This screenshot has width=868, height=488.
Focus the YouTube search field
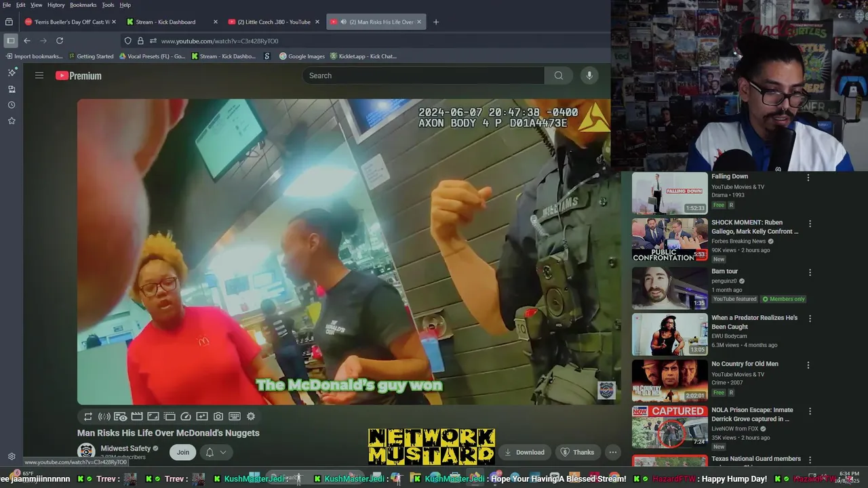click(423, 75)
